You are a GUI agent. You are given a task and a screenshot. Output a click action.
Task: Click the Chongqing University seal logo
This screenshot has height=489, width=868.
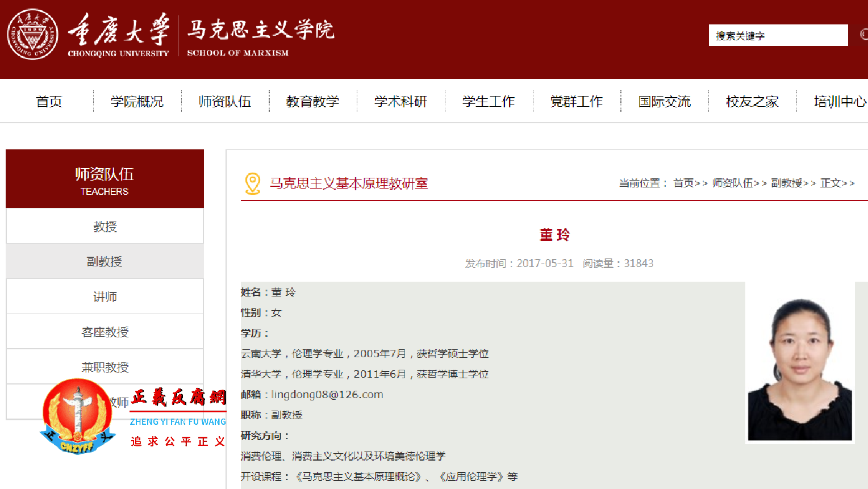(x=32, y=33)
